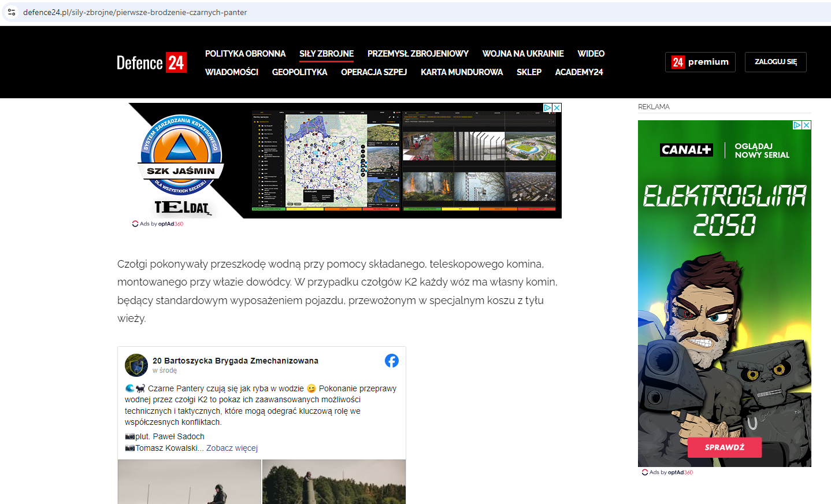Click the optAd360 link under top banner
This screenshot has height=504, width=831.
170,224
